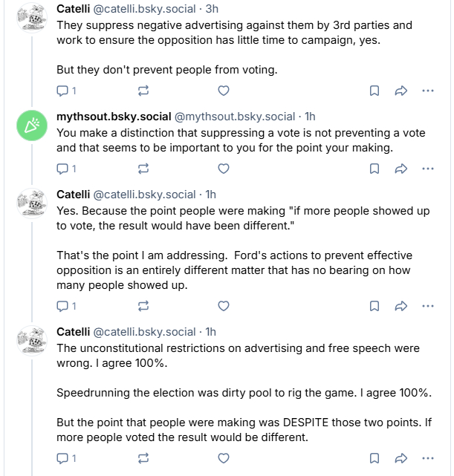
Task: Share the first Catelli post
Action: (x=401, y=91)
